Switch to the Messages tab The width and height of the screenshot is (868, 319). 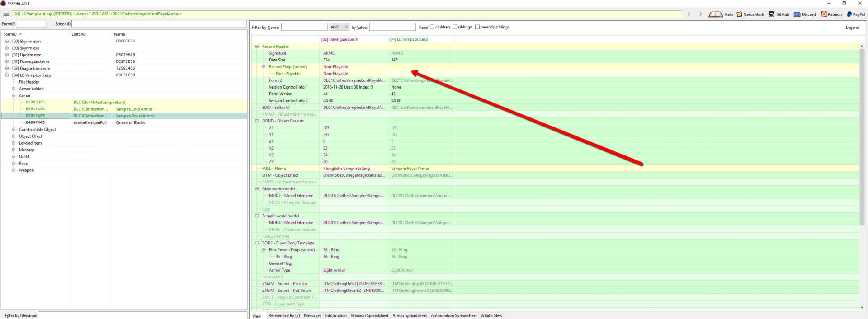312,315
